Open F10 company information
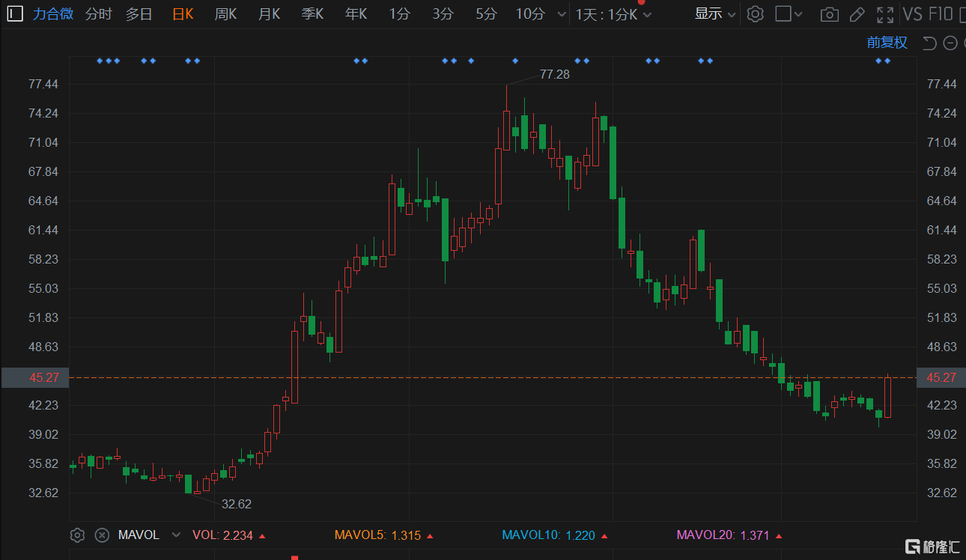 [x=941, y=13]
